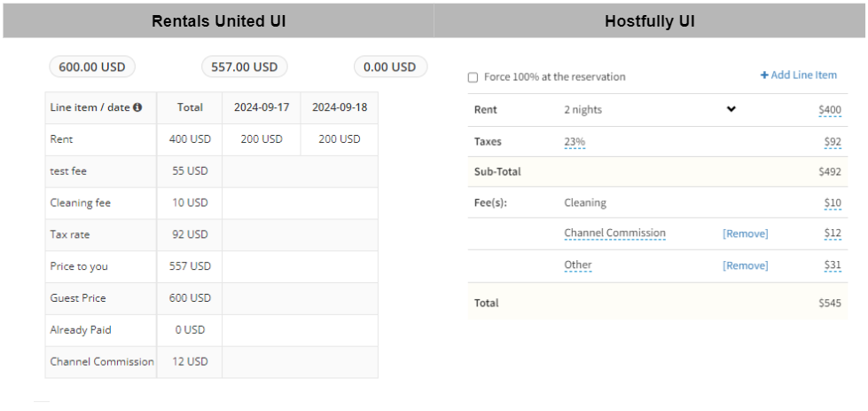Click the 0.00 USD badge
868x411 pixels.
[390, 67]
